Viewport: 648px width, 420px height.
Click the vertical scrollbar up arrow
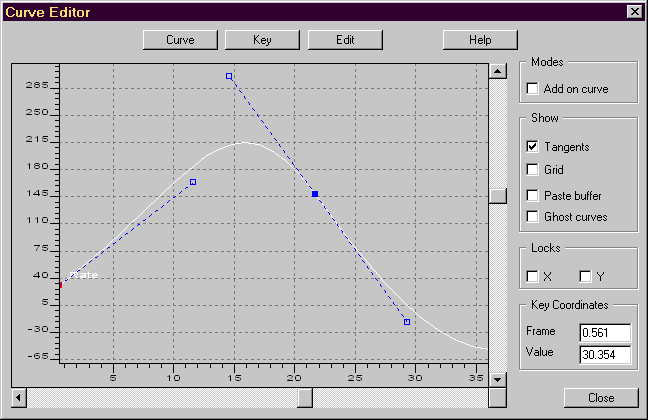point(498,71)
